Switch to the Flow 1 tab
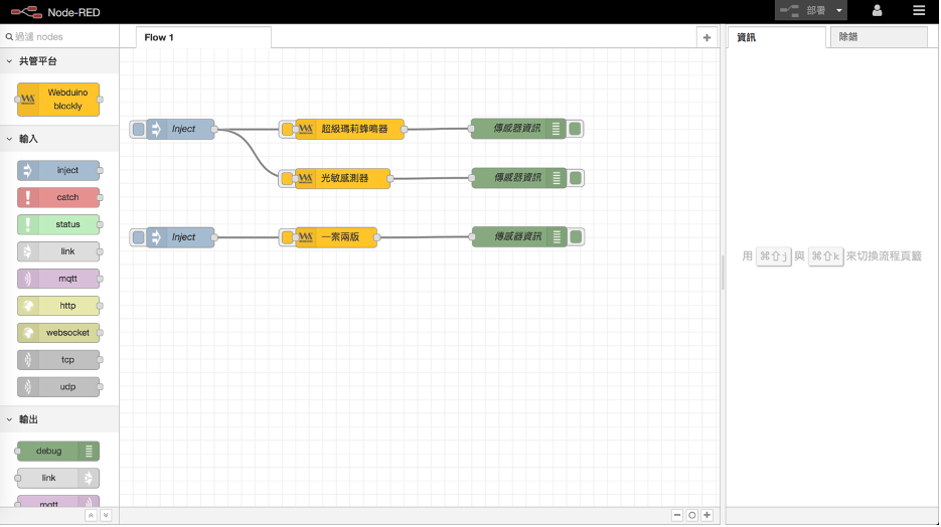Image resolution: width=941 pixels, height=527 pixels. (203, 38)
